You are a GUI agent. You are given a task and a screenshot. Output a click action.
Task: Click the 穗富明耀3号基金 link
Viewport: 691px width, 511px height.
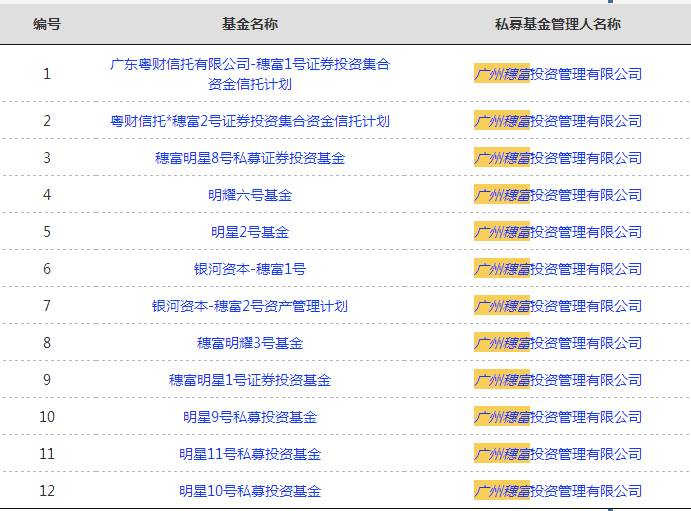point(250,343)
